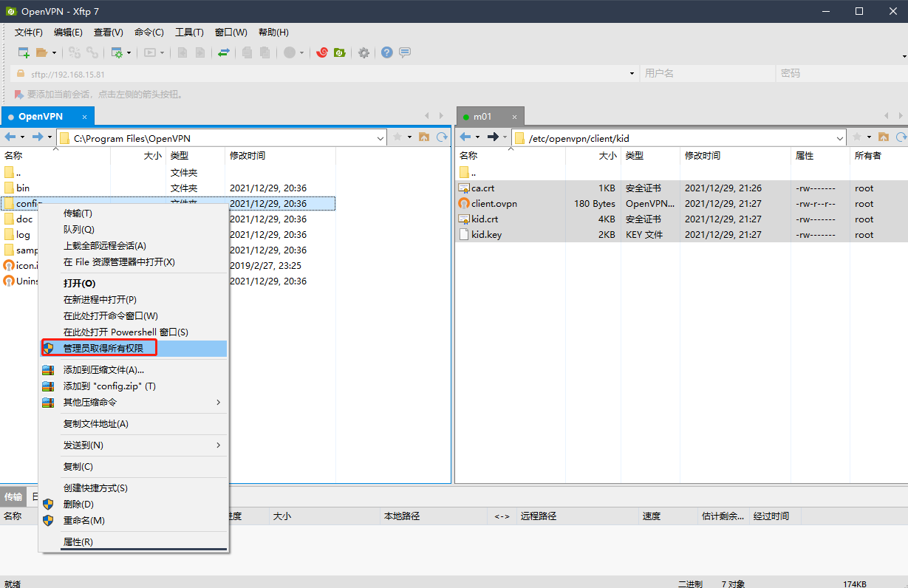Select the client.ovpn remote file

click(494, 204)
